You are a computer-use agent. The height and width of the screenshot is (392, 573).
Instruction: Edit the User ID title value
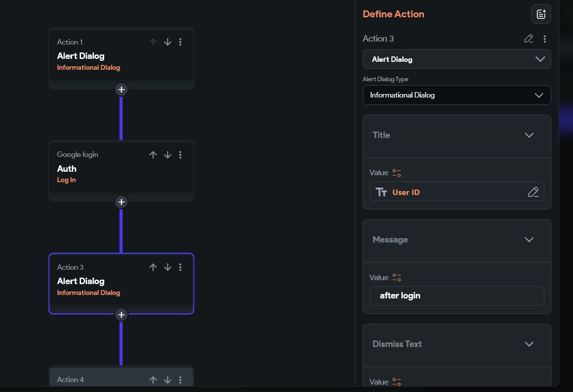(x=533, y=192)
